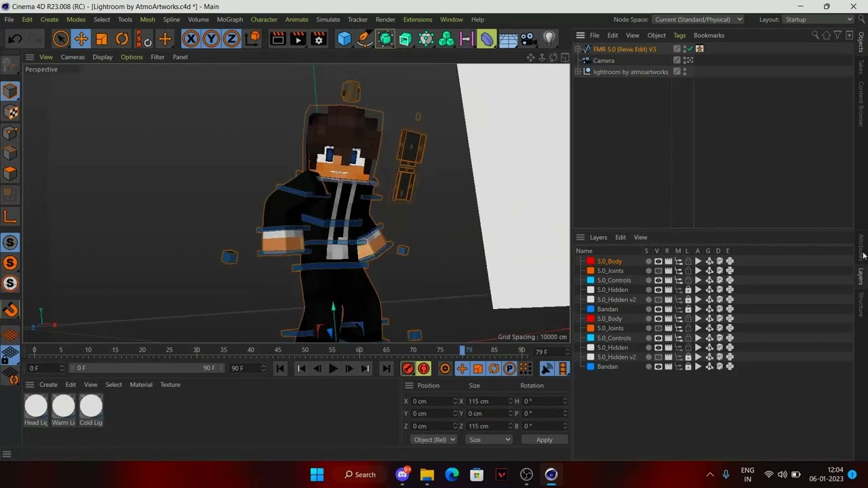Go to end of animation
The width and height of the screenshot is (868, 488).
[x=386, y=368]
